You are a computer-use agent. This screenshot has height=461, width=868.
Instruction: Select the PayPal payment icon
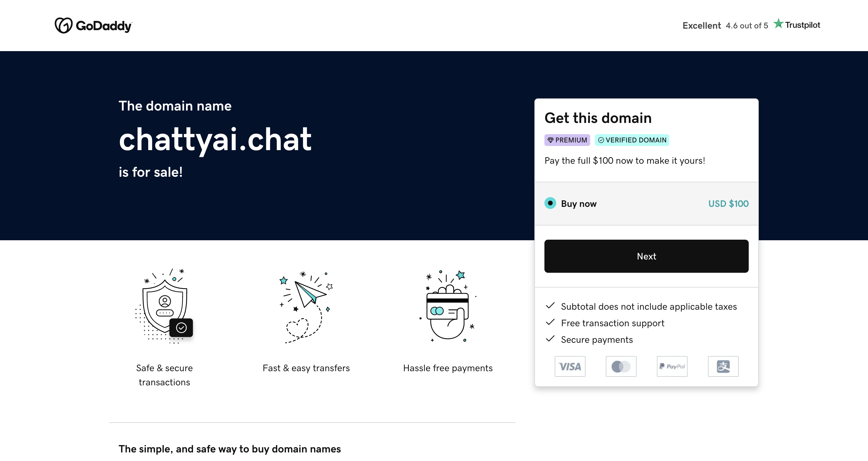click(x=672, y=366)
